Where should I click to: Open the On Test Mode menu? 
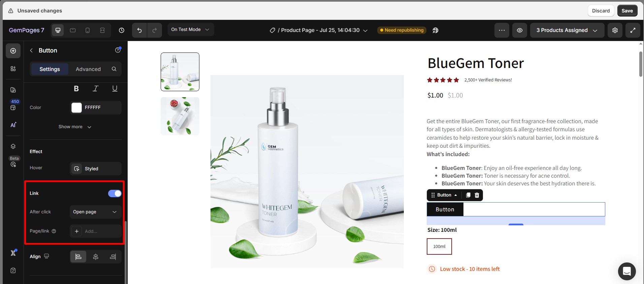(x=191, y=30)
